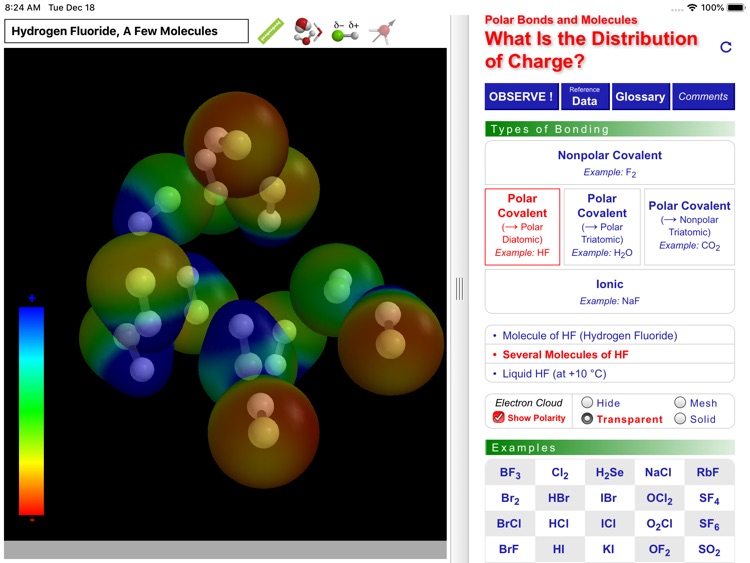Choose Polar Covalent Polar Triatomic H2O

[602, 227]
